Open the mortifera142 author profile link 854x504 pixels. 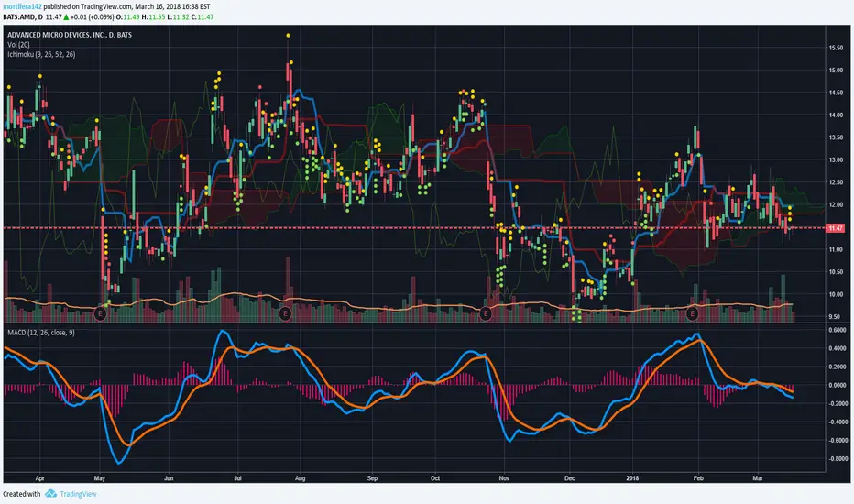click(x=22, y=7)
